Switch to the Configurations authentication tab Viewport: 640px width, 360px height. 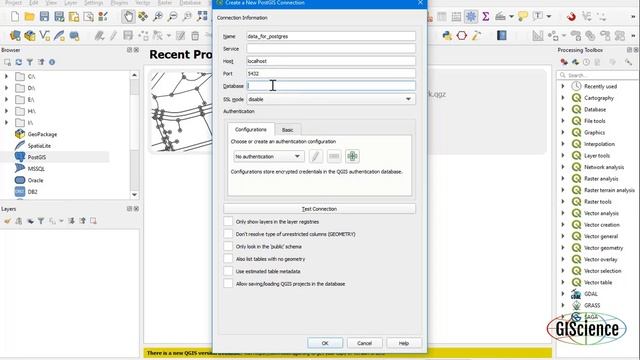pyautogui.click(x=251, y=129)
